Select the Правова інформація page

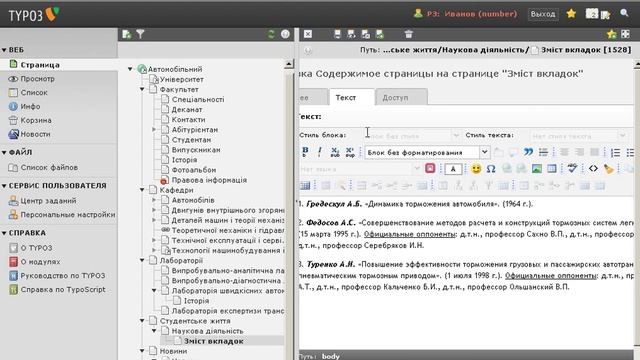pos(209,180)
